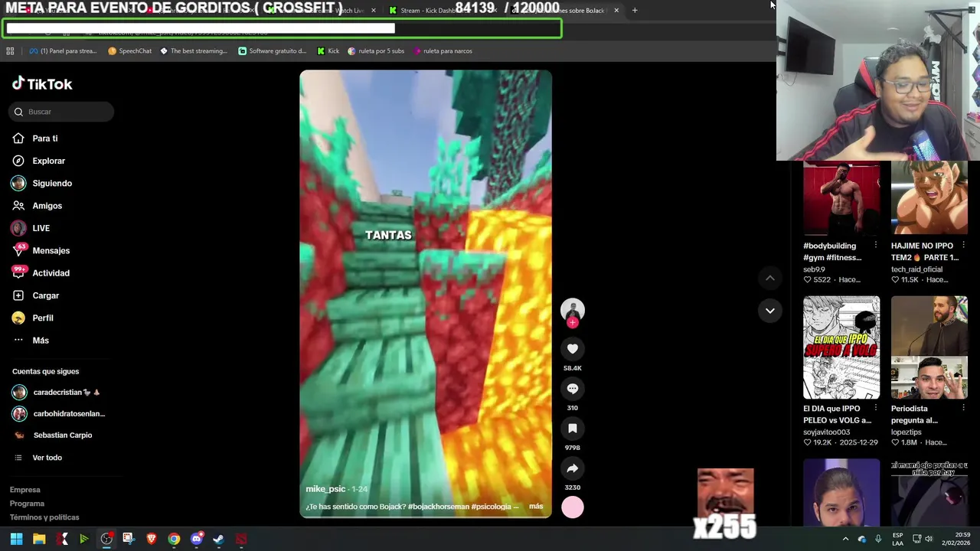Viewport: 980px width, 551px height.
Task: Open ruleta por 5 subs bookmark
Action: (376, 51)
